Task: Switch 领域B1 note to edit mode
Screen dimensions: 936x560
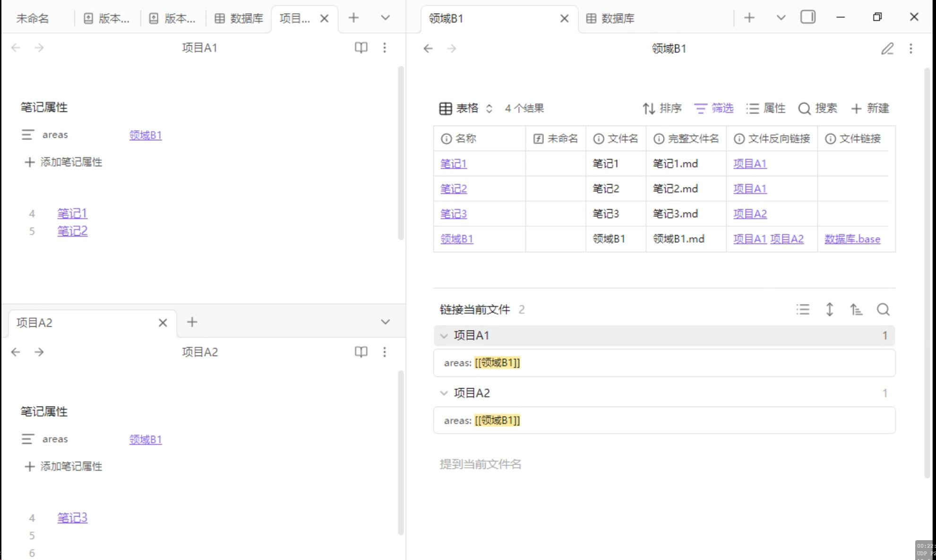Action: click(887, 49)
